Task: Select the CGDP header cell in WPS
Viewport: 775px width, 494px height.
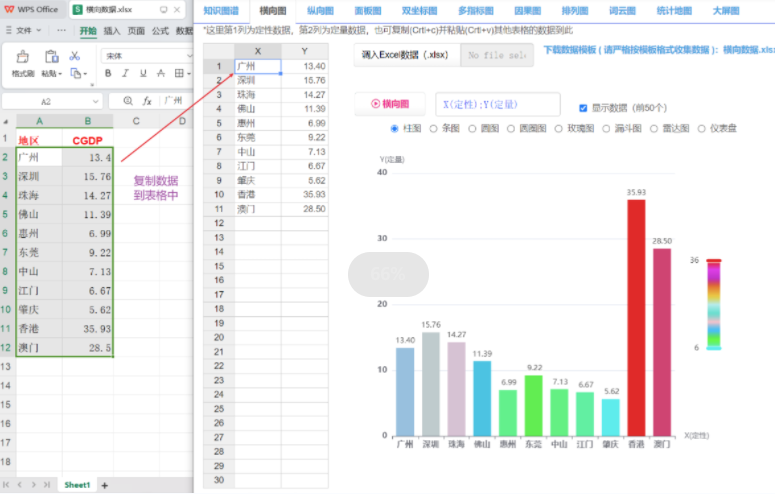Action: [x=87, y=140]
